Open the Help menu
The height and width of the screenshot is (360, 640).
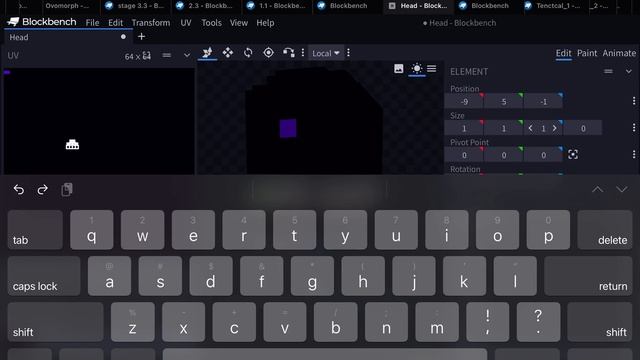coord(265,23)
